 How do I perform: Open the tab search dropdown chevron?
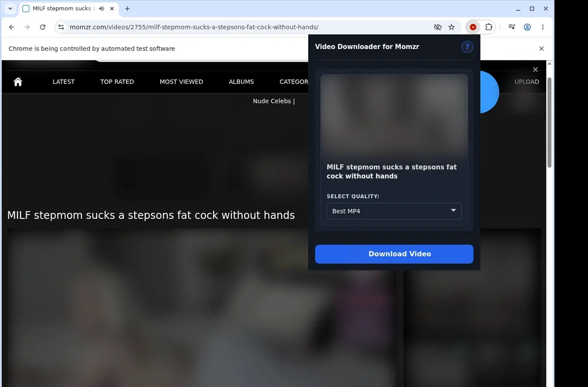click(x=10, y=9)
